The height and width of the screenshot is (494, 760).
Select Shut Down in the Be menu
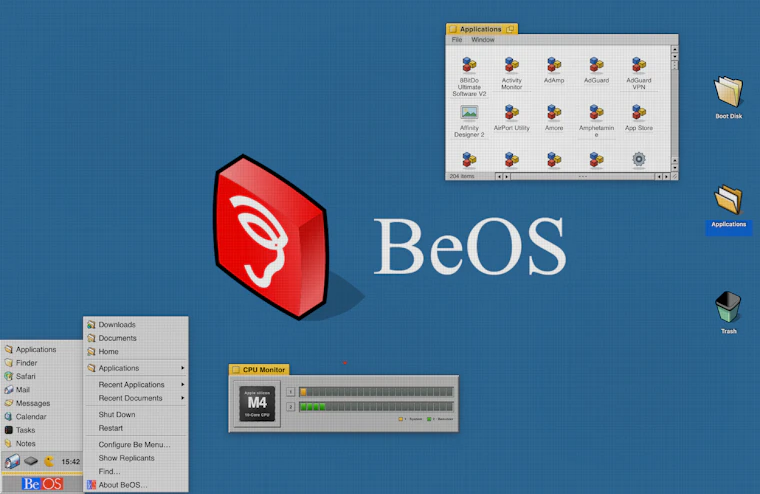coord(136,414)
